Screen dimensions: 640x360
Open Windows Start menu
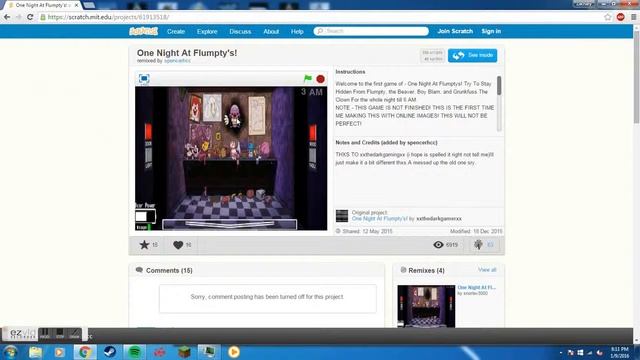click(x=10, y=352)
